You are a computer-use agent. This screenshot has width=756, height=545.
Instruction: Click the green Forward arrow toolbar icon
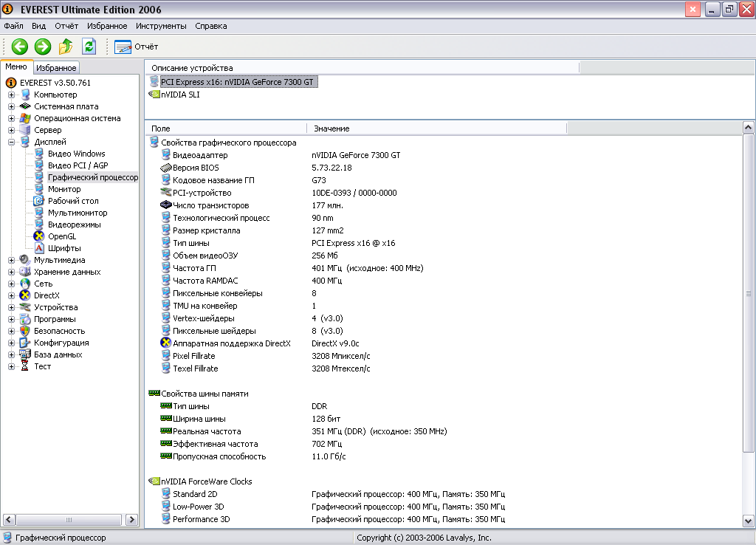[42, 47]
